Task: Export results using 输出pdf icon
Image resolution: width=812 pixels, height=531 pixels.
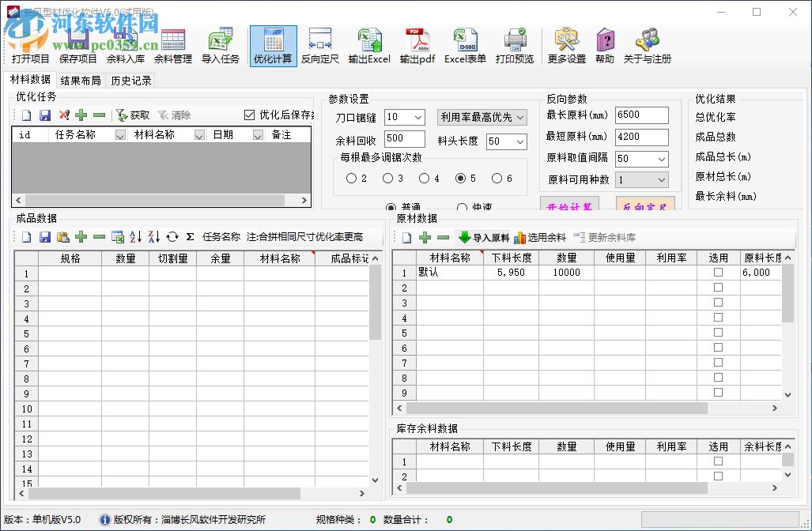Action: pyautogui.click(x=417, y=44)
